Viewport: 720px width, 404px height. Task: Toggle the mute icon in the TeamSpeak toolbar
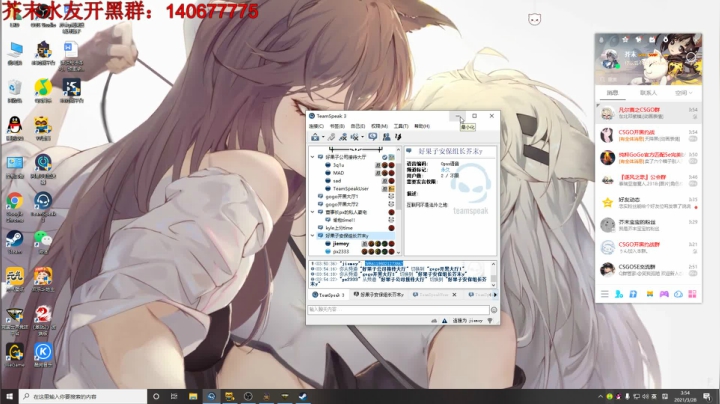tap(355, 137)
